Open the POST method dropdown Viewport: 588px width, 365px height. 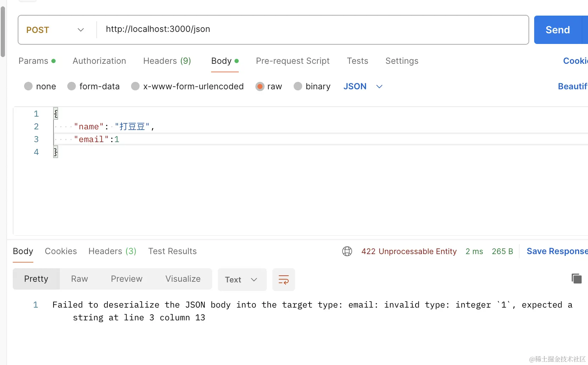point(81,30)
